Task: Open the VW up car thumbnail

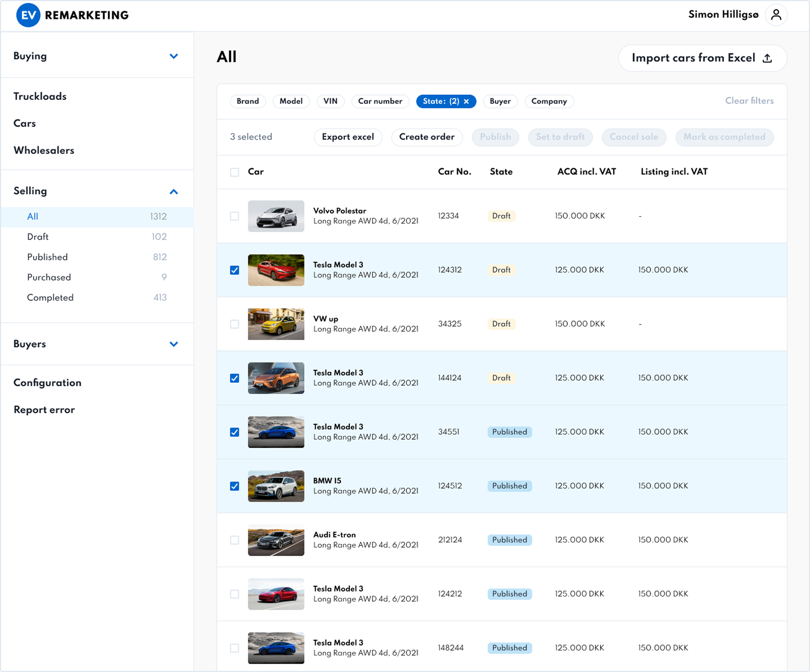Action: pyautogui.click(x=276, y=324)
